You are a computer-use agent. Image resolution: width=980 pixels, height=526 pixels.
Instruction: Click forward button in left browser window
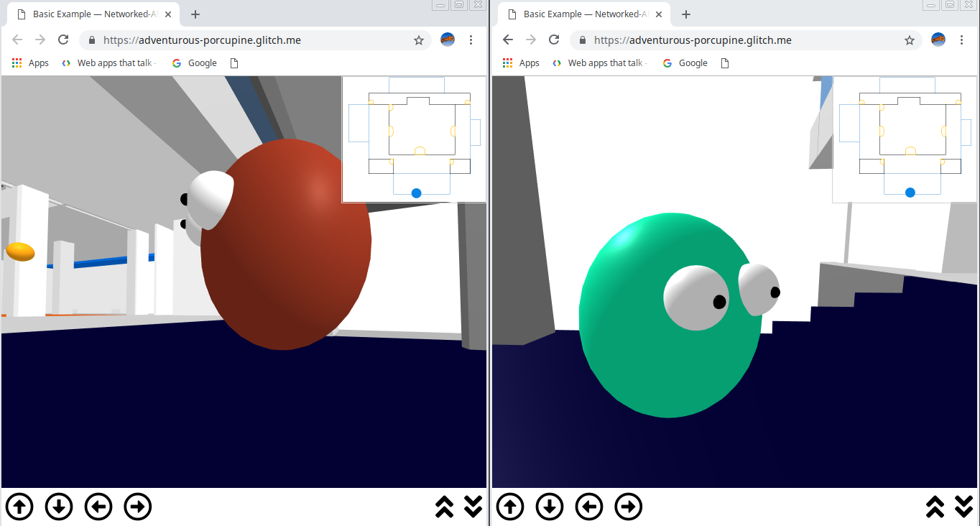click(40, 40)
